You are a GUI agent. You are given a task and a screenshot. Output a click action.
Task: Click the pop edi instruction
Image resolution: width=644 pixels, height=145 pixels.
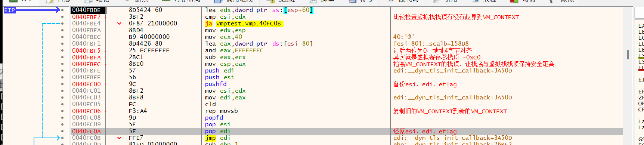click(x=217, y=131)
